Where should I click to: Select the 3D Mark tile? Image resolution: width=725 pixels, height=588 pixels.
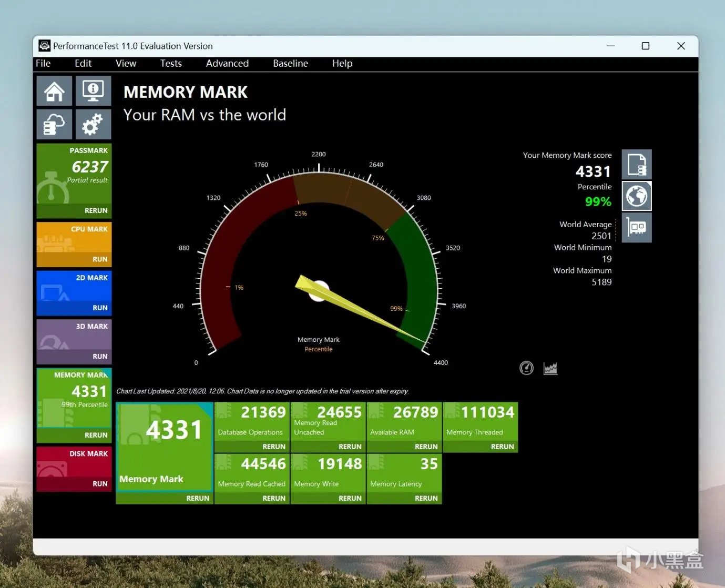[x=74, y=334]
